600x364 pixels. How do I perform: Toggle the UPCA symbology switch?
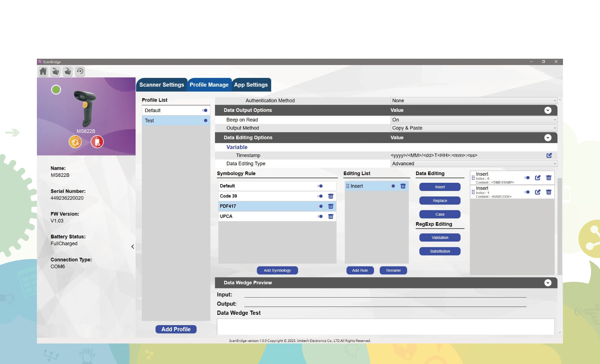pyautogui.click(x=320, y=216)
